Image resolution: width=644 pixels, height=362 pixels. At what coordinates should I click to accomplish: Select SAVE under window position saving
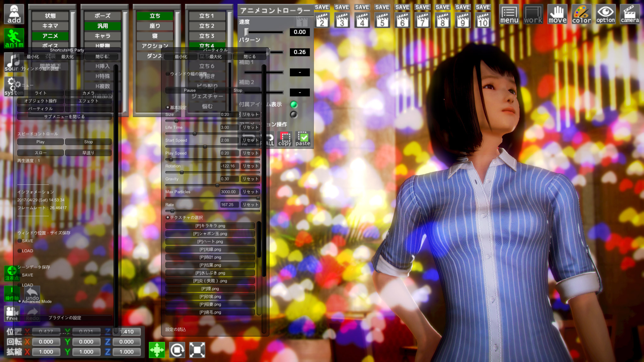(x=25, y=241)
